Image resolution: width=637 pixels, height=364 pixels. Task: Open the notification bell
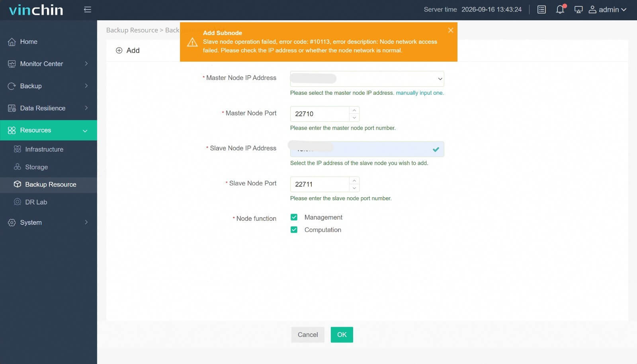[x=560, y=10]
